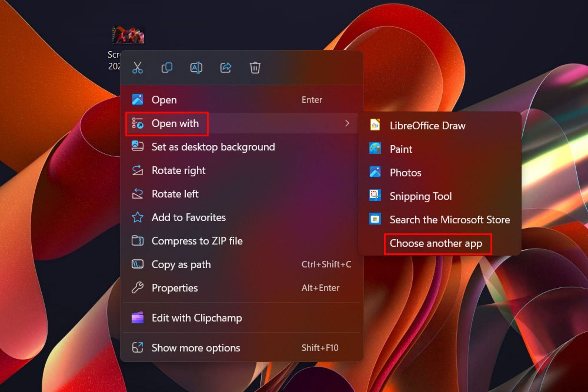Click the Properties wrench icon
Image resolution: width=588 pixels, height=392 pixels.
pyautogui.click(x=138, y=288)
